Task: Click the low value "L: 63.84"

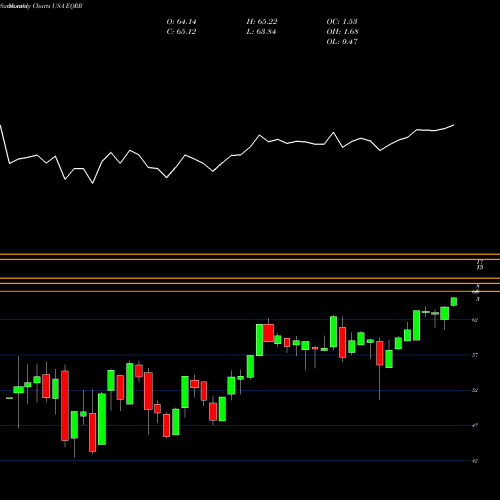Action: point(261,32)
